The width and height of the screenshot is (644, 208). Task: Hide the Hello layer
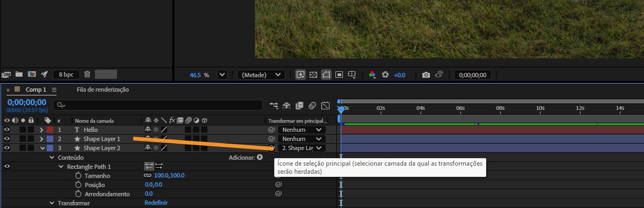(6, 130)
